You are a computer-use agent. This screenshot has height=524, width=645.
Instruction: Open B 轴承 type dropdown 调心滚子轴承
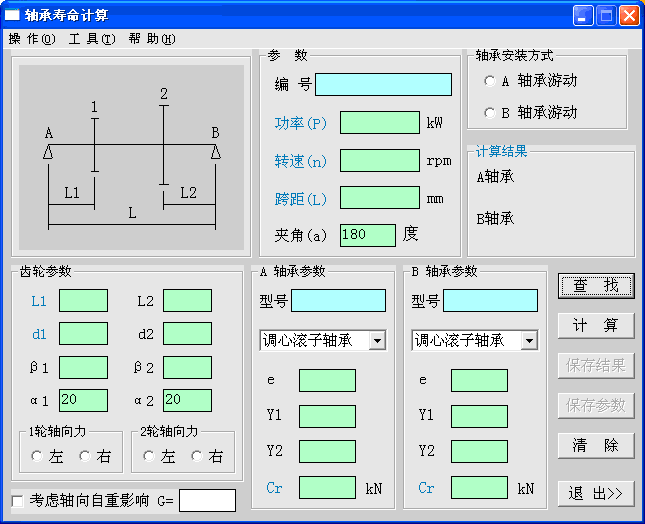coord(528,341)
